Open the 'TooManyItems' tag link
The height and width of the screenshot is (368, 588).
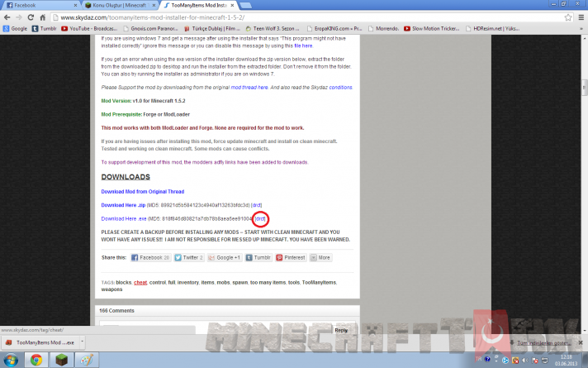click(x=319, y=282)
